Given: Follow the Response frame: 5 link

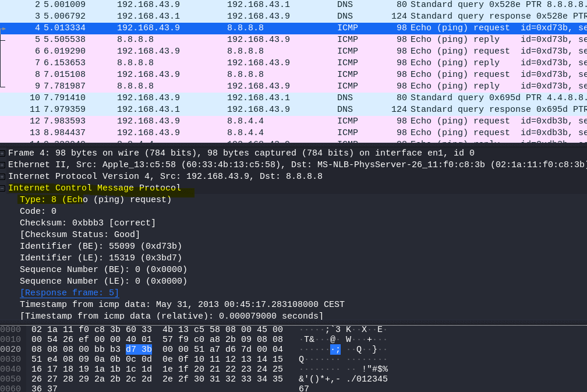Looking at the screenshot, I should coord(69,293).
